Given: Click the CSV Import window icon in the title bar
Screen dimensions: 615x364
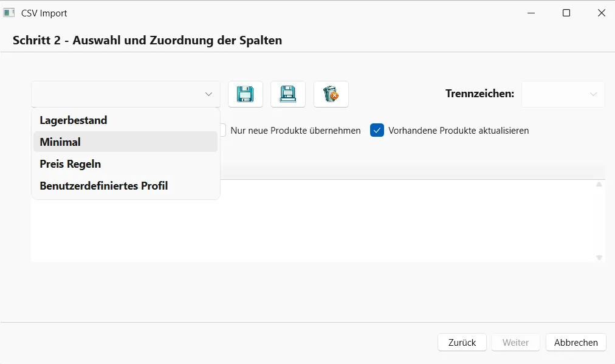Looking at the screenshot, I should (x=9, y=13).
